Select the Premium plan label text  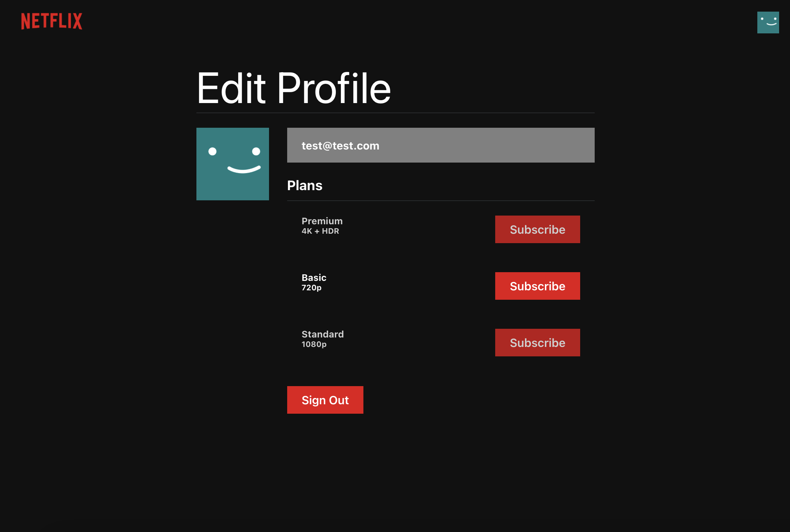tap(322, 221)
